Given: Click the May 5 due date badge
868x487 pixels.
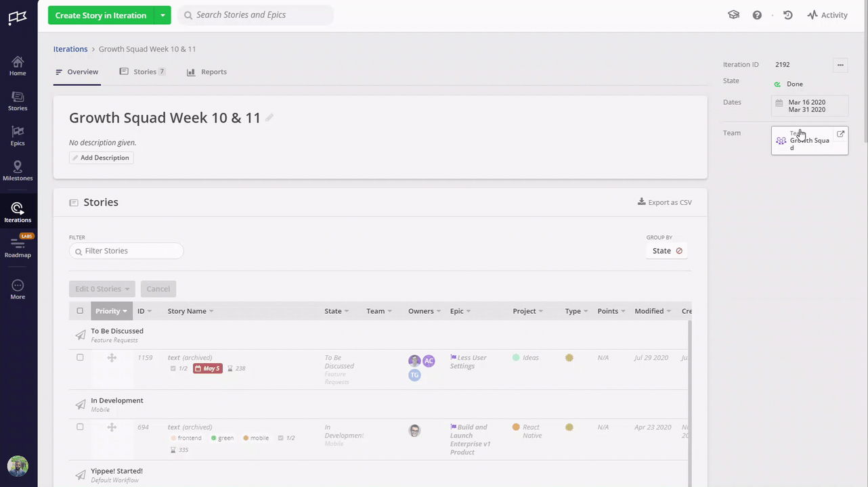Looking at the screenshot, I should click(x=208, y=369).
